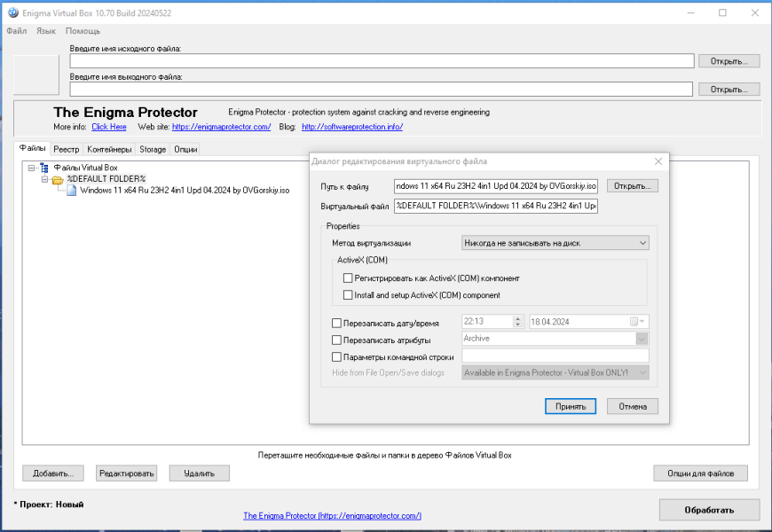Click Открыть next to output file field
772x532 pixels.
729,89
